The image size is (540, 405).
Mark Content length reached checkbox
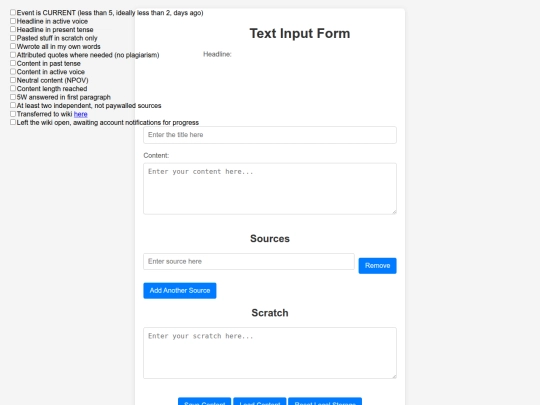(x=13, y=89)
